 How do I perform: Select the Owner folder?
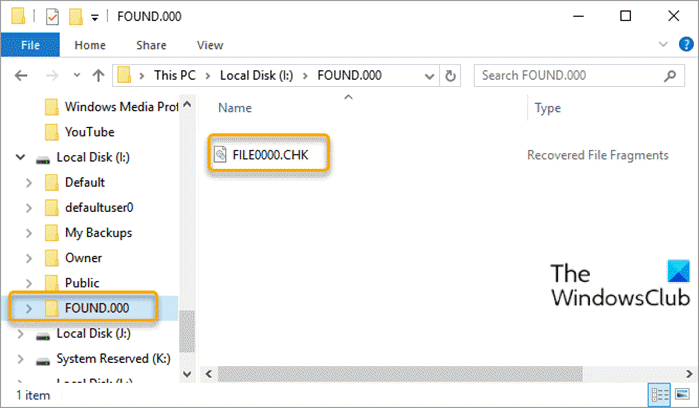click(x=74, y=258)
